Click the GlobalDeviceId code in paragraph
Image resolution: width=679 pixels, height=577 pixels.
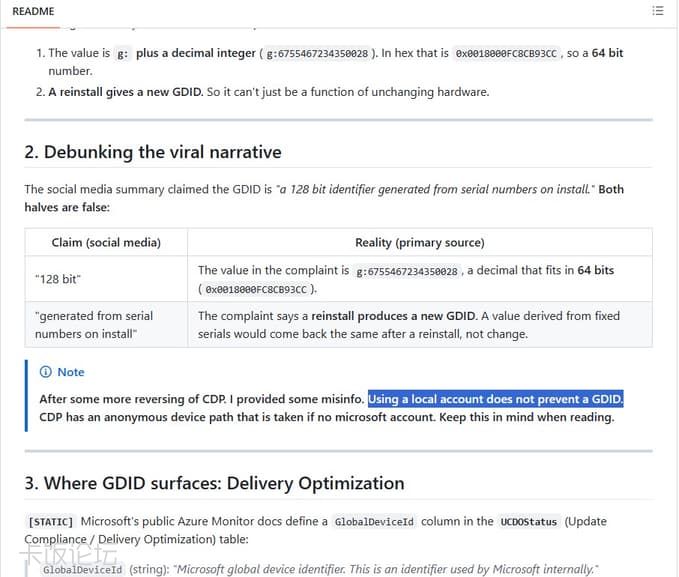[374, 522]
